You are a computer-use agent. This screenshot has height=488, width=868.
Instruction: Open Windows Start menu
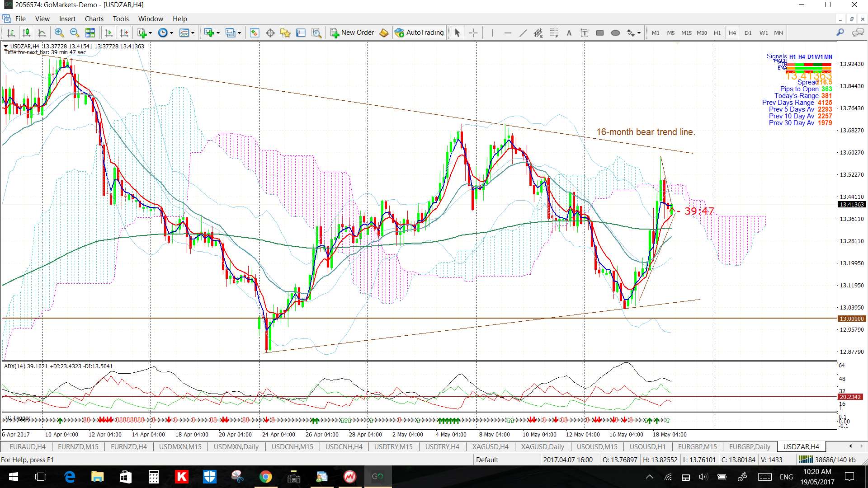point(13,477)
